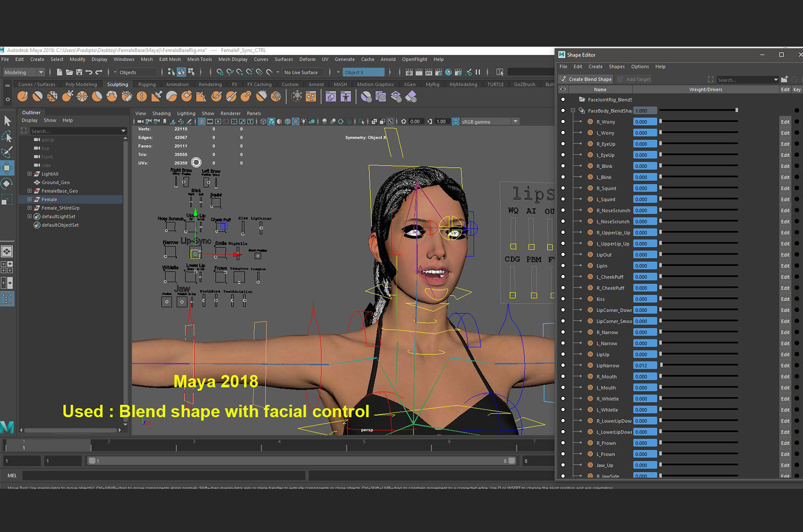Expand the Female_SHJntGrp node in Outliner
803x532 pixels.
click(30, 208)
